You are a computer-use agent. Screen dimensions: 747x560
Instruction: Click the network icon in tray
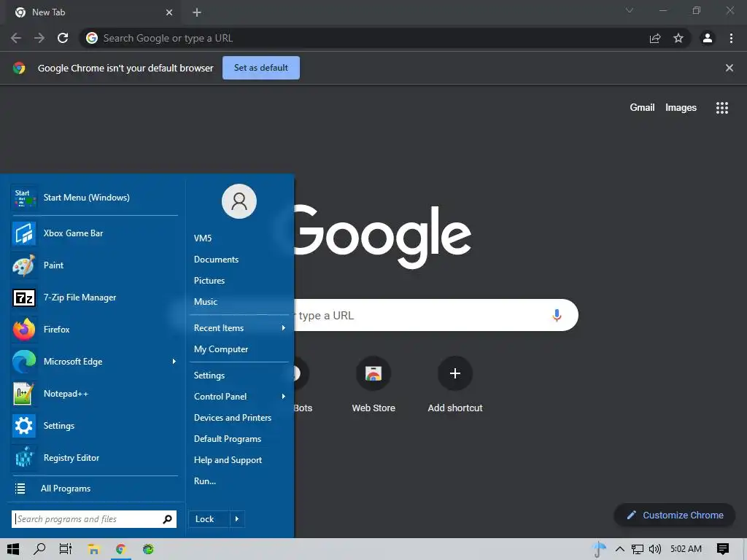[x=638, y=549]
